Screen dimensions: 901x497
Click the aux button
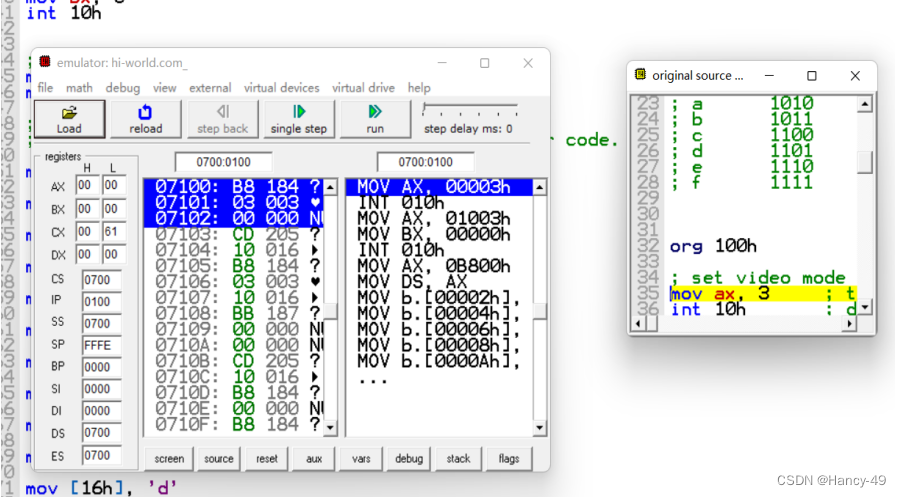point(314,459)
